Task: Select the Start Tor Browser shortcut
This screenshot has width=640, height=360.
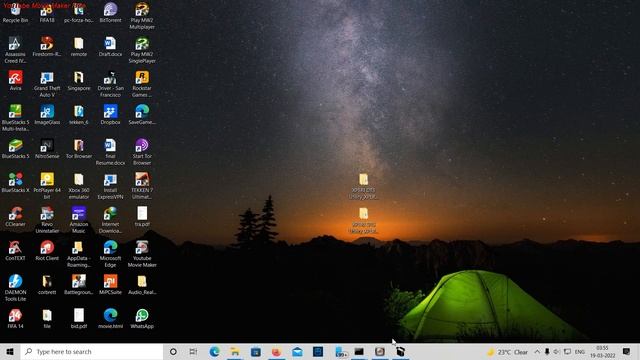Action: tap(142, 151)
